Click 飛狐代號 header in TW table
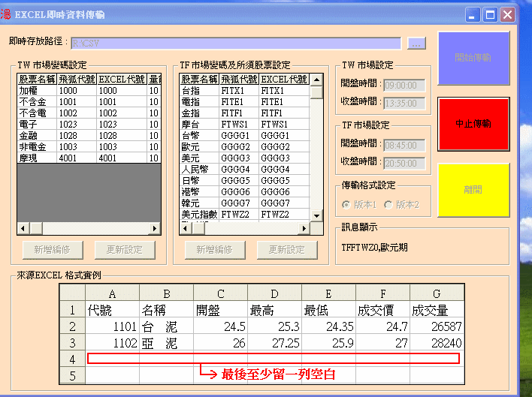Screen dimensions: 532x397 click(77, 80)
